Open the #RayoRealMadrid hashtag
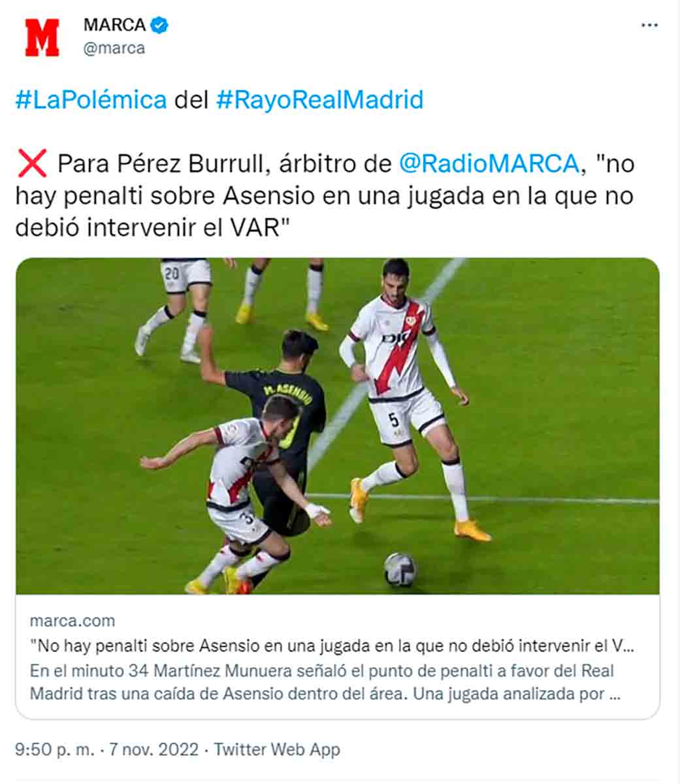This screenshot has width=680, height=784. coord(319,100)
